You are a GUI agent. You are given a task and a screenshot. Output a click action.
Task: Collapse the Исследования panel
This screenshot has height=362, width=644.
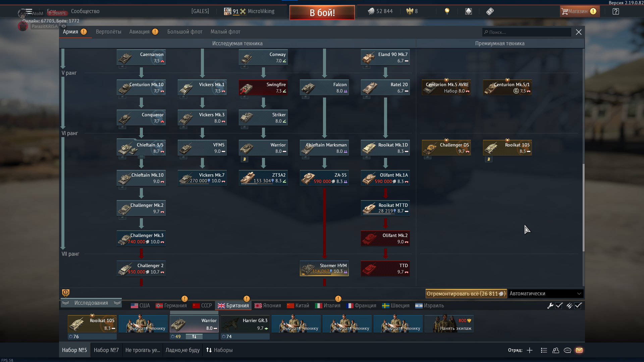pos(91,303)
